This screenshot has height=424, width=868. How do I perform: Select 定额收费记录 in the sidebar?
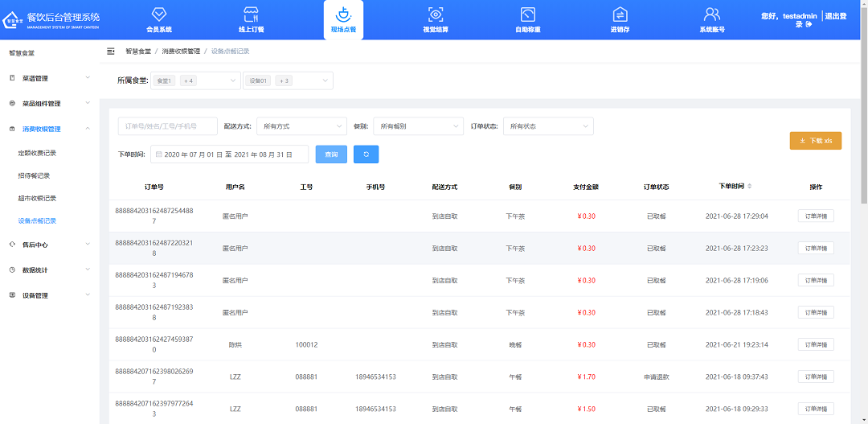pyautogui.click(x=37, y=152)
